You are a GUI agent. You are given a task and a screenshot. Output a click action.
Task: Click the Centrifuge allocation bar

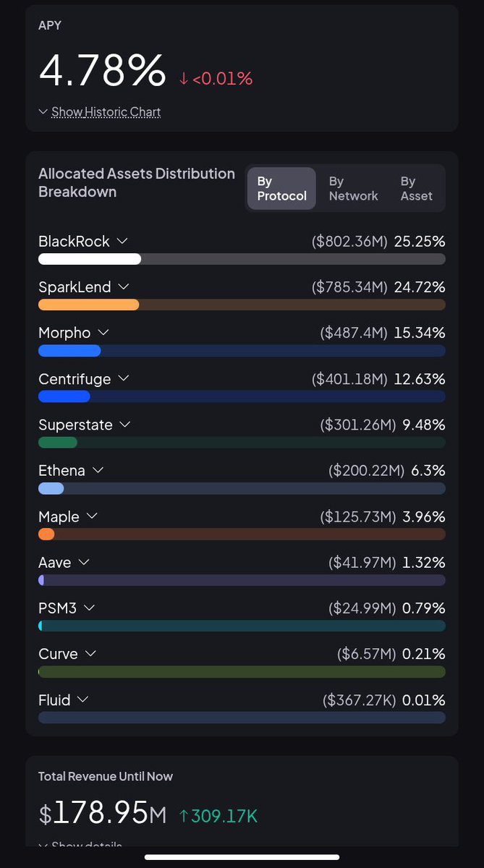64,396
